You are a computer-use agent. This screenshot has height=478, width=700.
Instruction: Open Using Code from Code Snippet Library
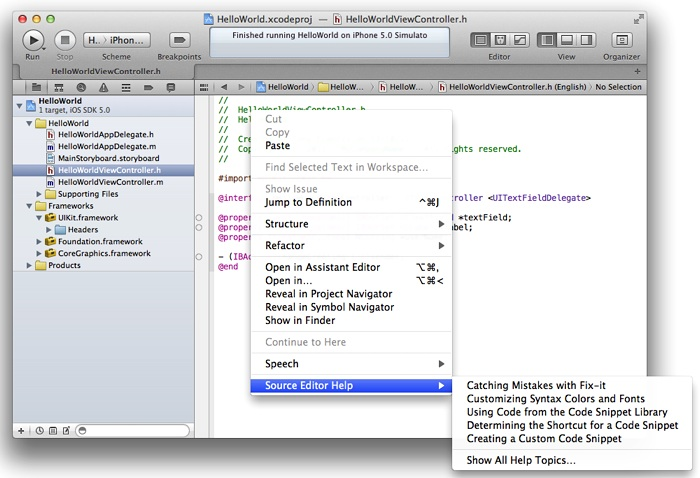pyautogui.click(x=572, y=412)
